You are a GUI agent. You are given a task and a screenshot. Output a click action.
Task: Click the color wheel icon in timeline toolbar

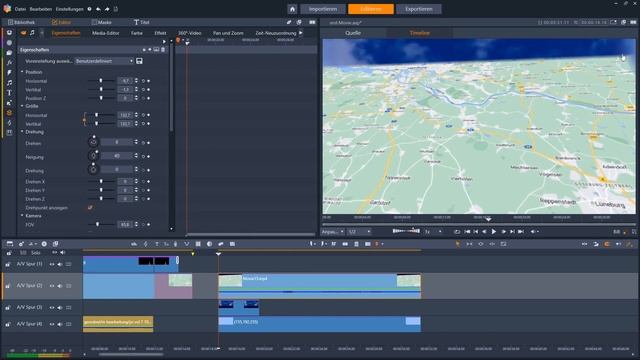tap(209, 244)
